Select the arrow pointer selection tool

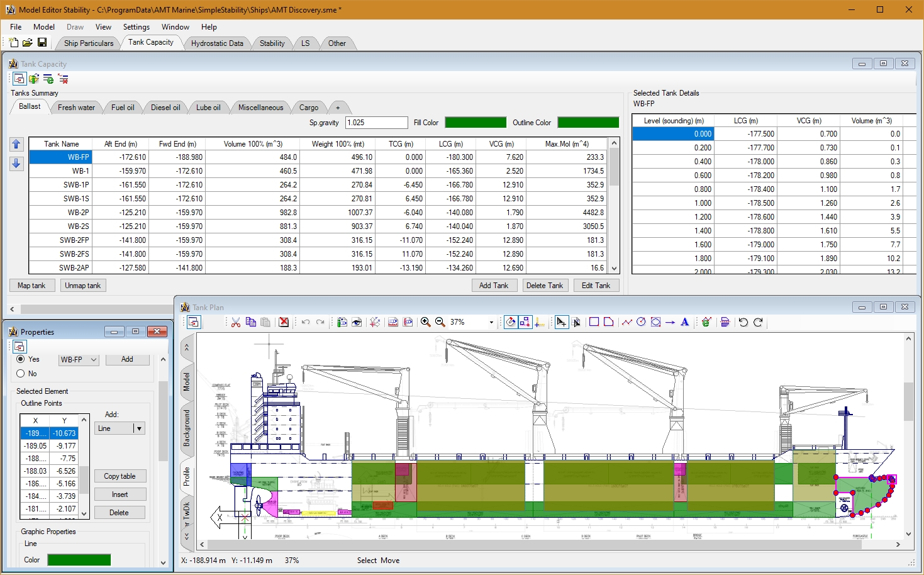pos(561,322)
